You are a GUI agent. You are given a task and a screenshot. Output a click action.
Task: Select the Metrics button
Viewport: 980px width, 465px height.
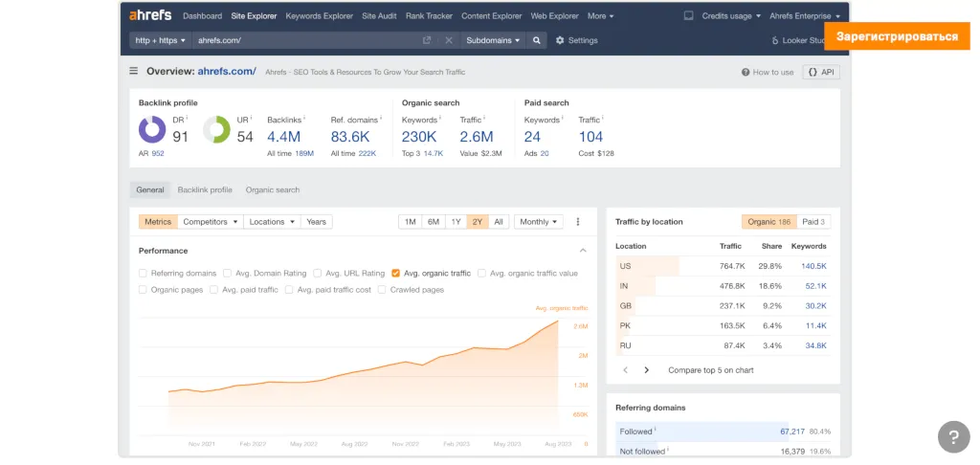[158, 222]
